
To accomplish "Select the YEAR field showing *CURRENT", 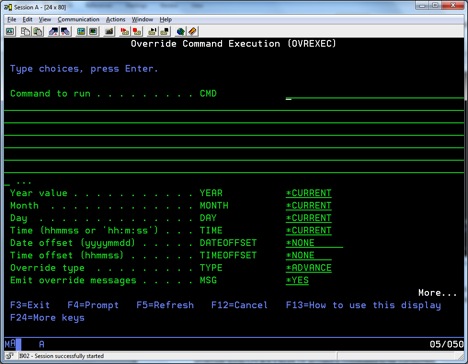I will tap(309, 193).
